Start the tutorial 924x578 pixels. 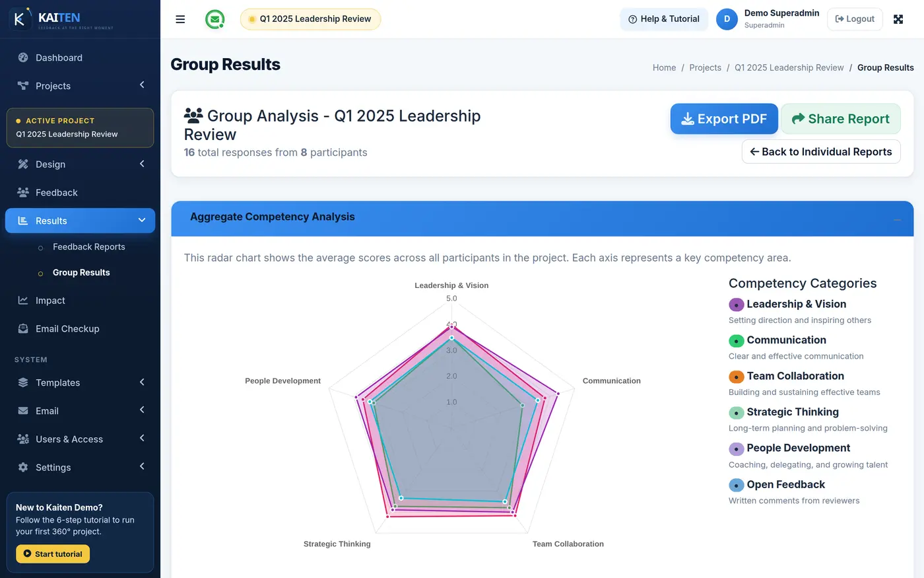coord(53,554)
